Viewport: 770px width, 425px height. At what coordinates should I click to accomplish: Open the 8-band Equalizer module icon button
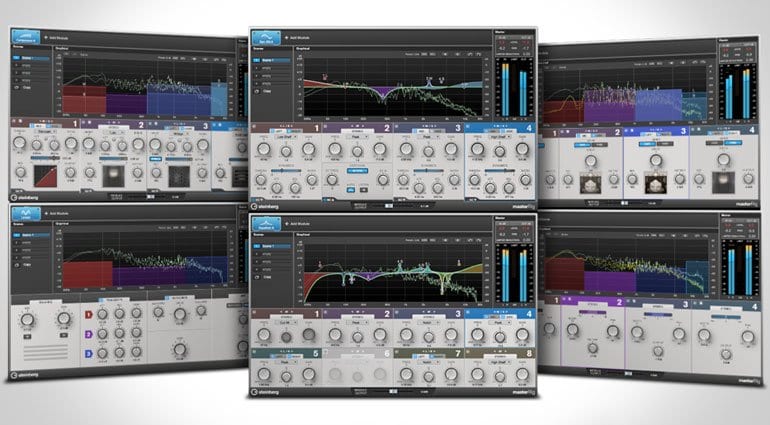[266, 224]
